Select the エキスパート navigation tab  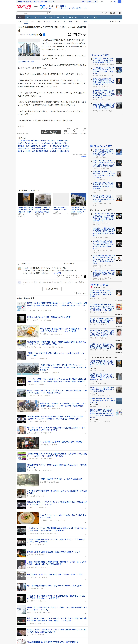pos(48,17)
